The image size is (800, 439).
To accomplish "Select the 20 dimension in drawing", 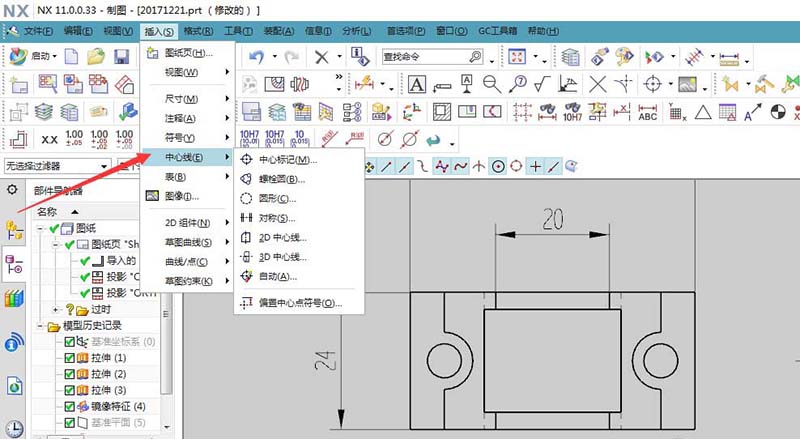I will (553, 218).
